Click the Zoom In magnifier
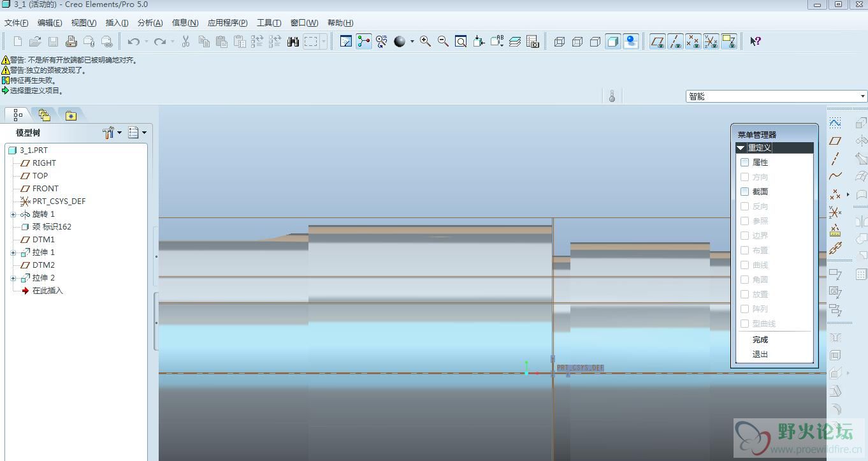The width and height of the screenshot is (868, 461). tap(425, 41)
